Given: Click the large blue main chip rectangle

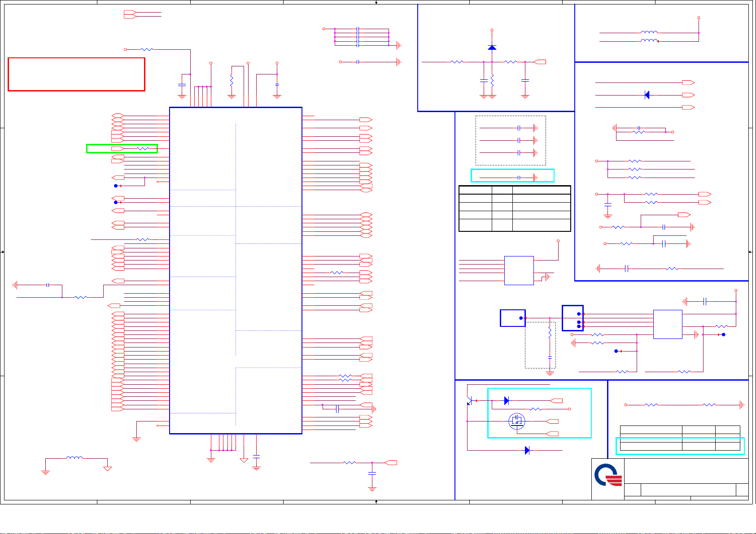Looking at the screenshot, I should (x=236, y=270).
